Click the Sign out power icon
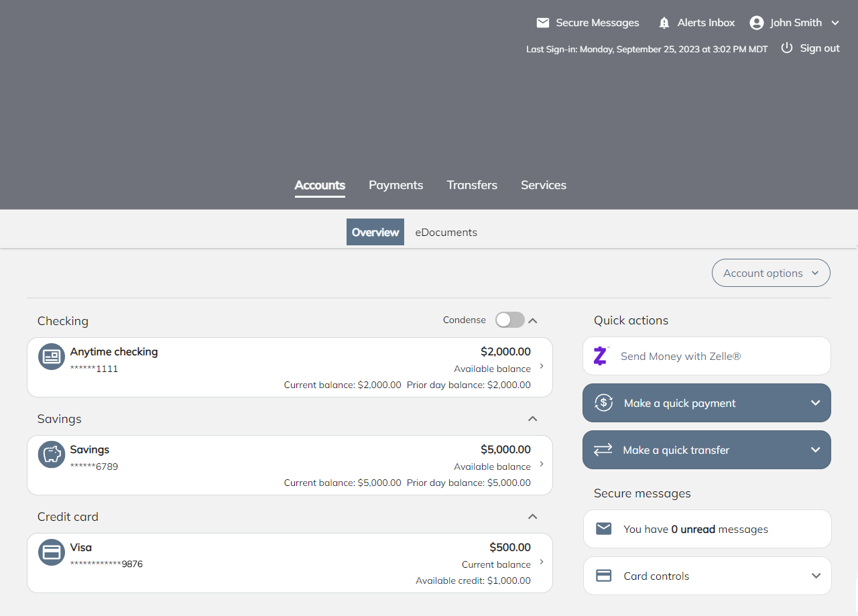Screen dimensions: 858x616 point(787,48)
